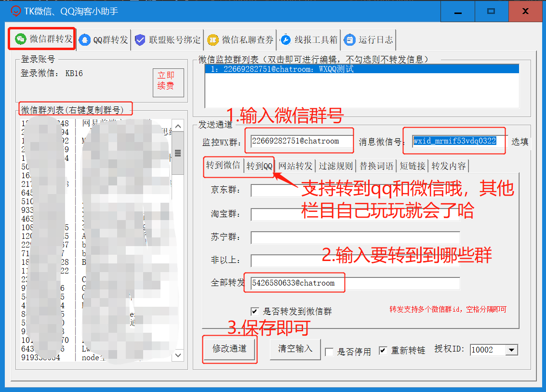Close the TK小助手 window

525,12
